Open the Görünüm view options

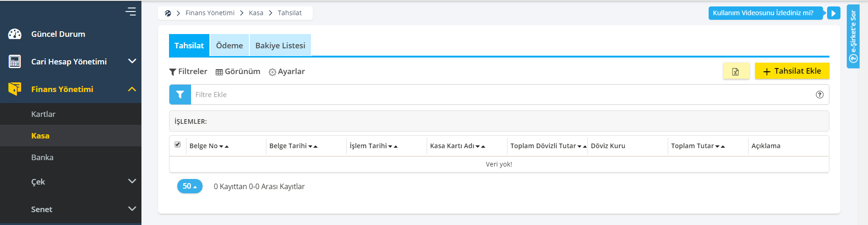point(238,71)
